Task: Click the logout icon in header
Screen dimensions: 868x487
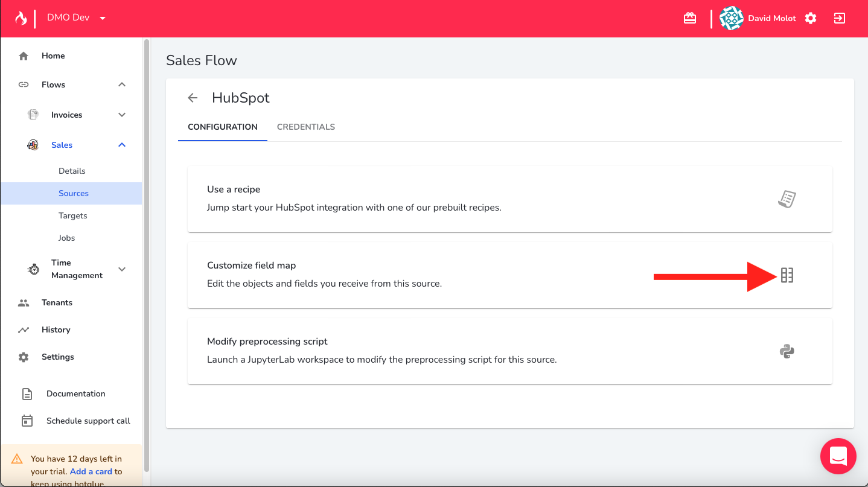Action: [x=840, y=18]
